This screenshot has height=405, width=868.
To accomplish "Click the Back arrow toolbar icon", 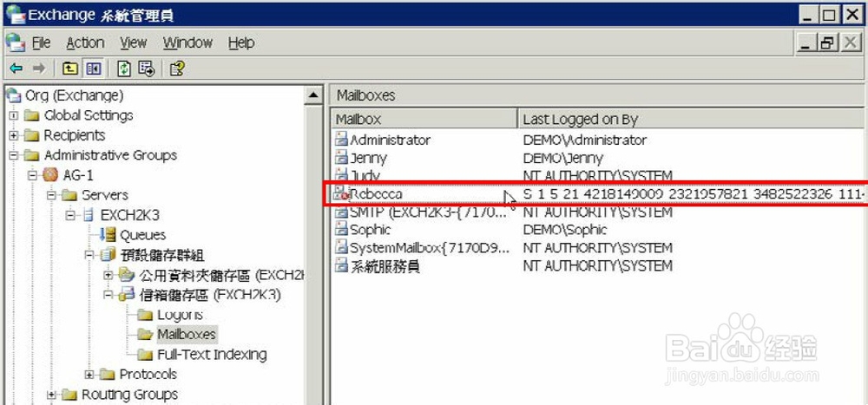I will click(16, 69).
